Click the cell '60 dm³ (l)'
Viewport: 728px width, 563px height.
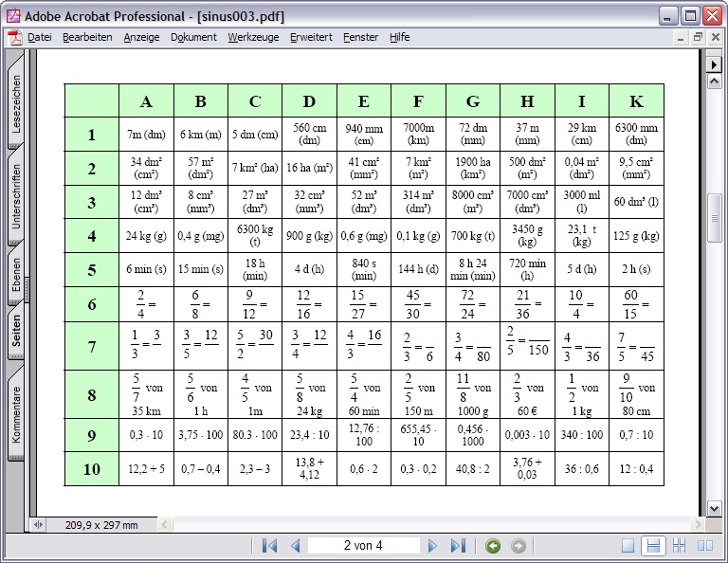point(636,202)
